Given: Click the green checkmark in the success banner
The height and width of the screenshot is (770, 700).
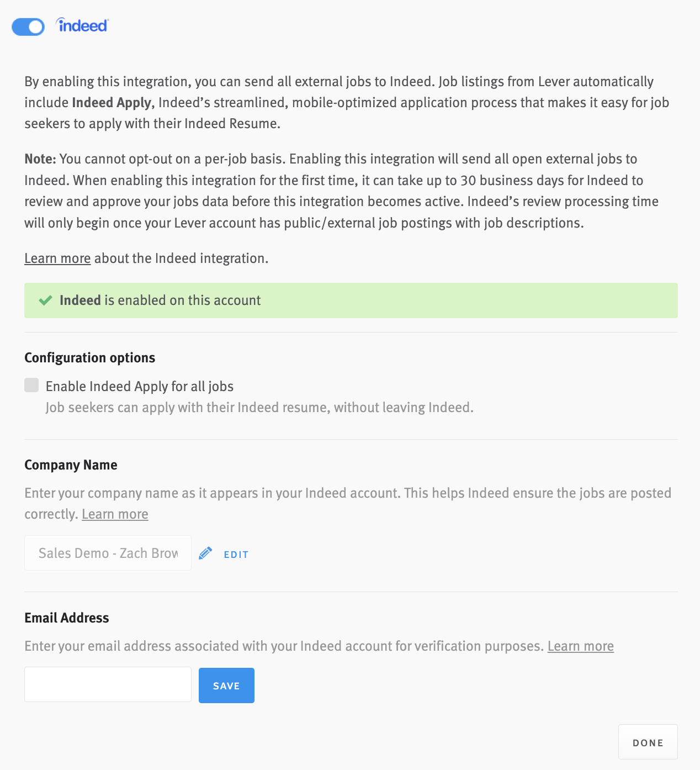Looking at the screenshot, I should 45,300.
